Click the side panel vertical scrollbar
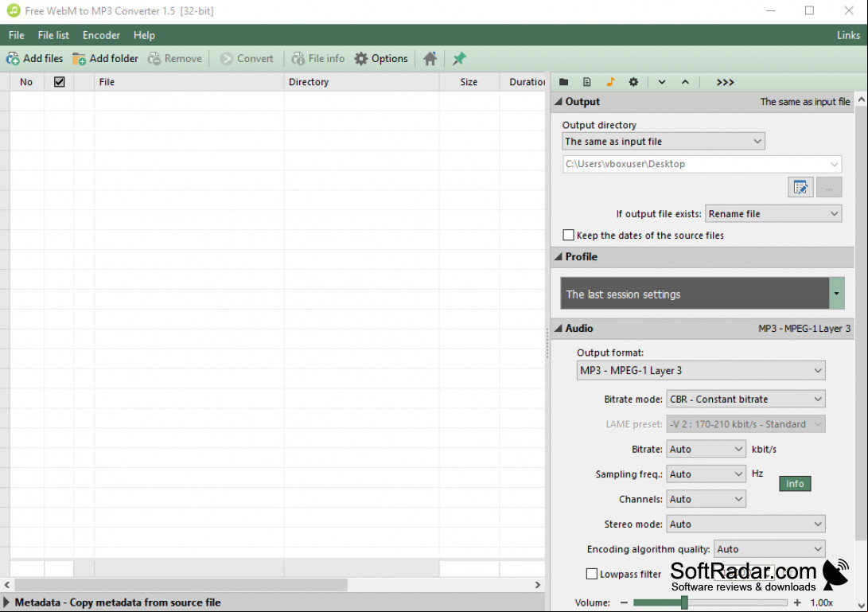Viewport: 868px width, 612px height. [x=861, y=323]
